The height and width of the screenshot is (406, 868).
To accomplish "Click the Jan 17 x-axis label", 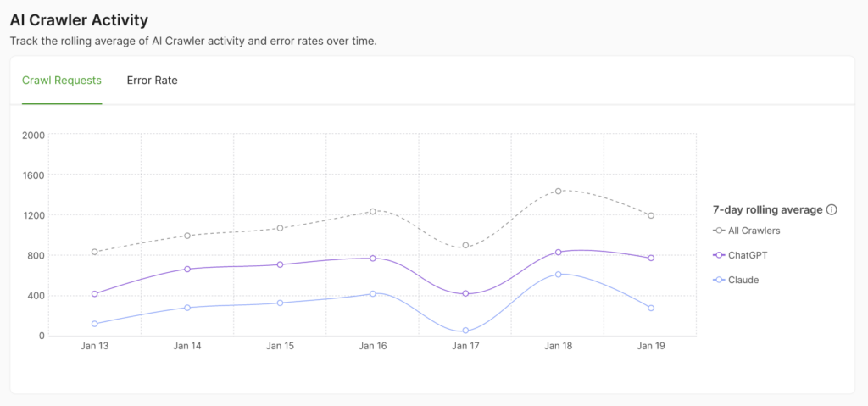I will [x=465, y=346].
